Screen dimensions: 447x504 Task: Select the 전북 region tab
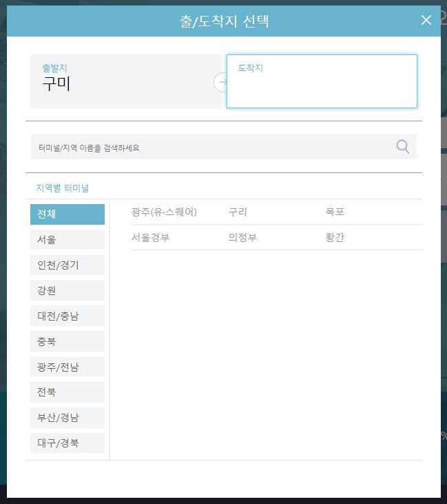click(67, 392)
